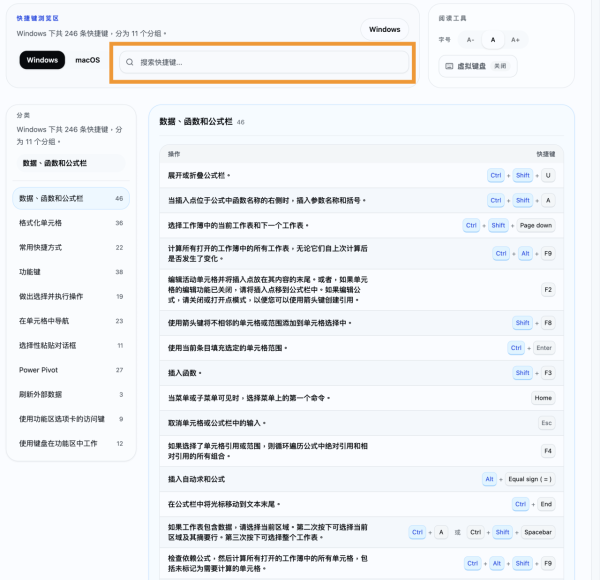The height and width of the screenshot is (580, 600).
Task: Click the U key in 展开或折叠公式栏 row
Action: [548, 176]
